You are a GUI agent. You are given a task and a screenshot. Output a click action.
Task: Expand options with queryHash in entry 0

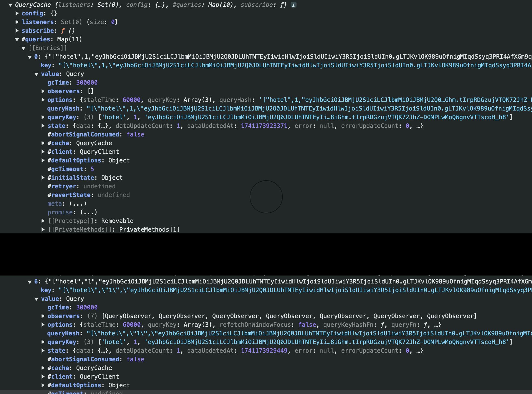pyautogui.click(x=43, y=100)
